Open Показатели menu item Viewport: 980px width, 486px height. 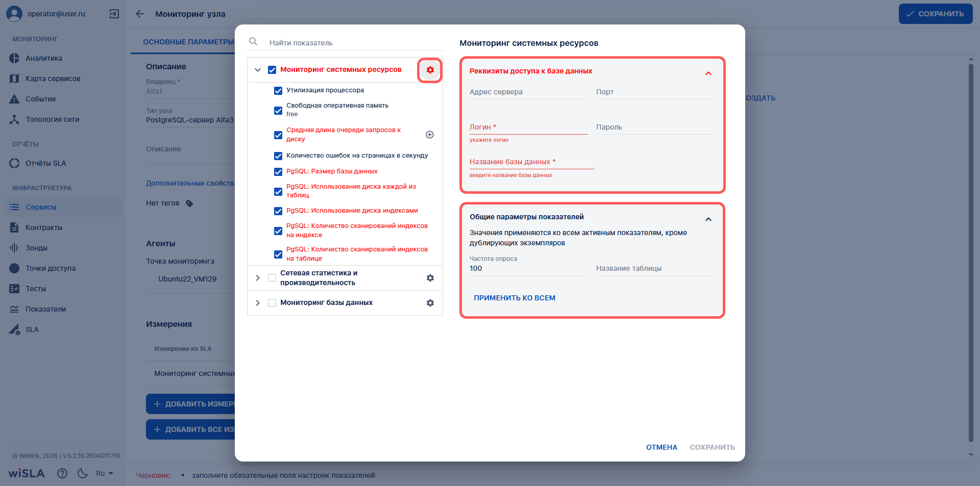(x=63, y=309)
